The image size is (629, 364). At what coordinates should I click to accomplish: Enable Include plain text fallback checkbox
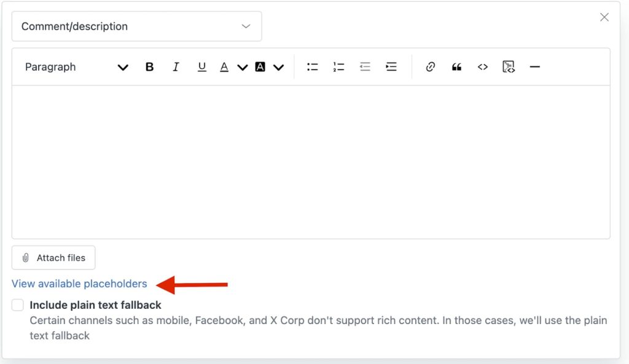tap(18, 305)
